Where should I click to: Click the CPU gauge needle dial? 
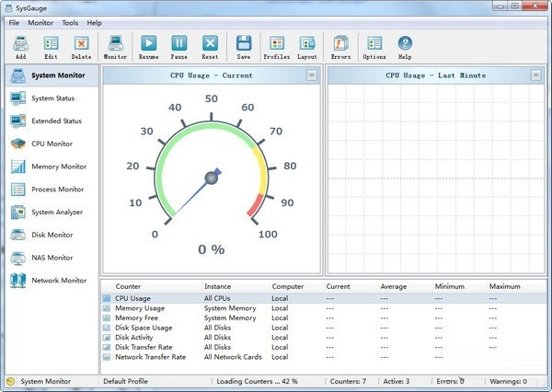[x=211, y=179]
